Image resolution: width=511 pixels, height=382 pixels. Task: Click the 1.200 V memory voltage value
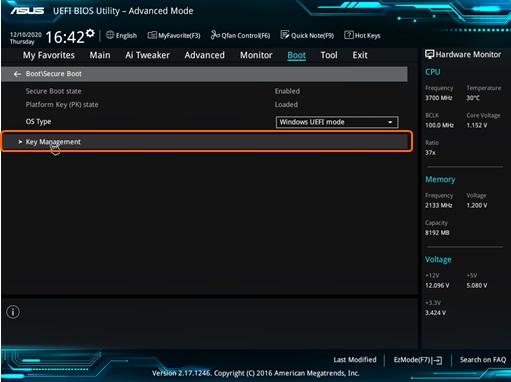pyautogui.click(x=477, y=205)
